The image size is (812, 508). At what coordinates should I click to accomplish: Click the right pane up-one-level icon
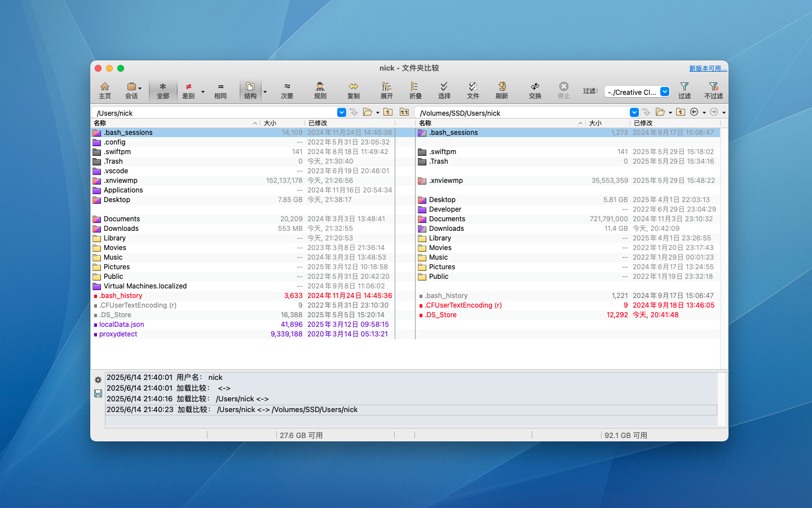point(681,112)
